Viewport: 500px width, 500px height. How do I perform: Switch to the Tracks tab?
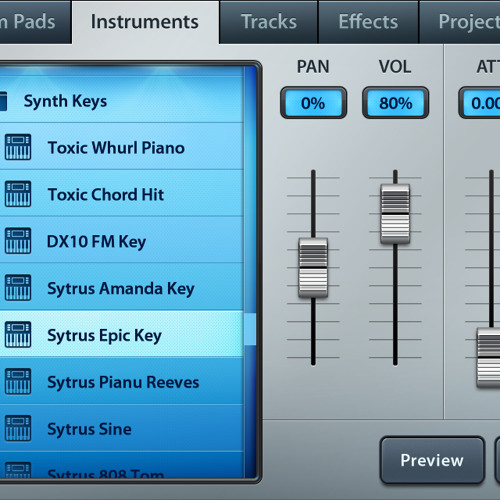(269, 22)
